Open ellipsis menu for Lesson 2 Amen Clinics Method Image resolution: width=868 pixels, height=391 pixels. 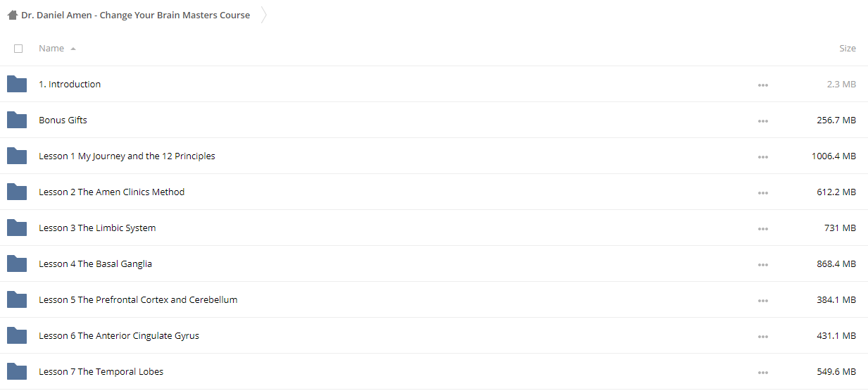coord(763,193)
